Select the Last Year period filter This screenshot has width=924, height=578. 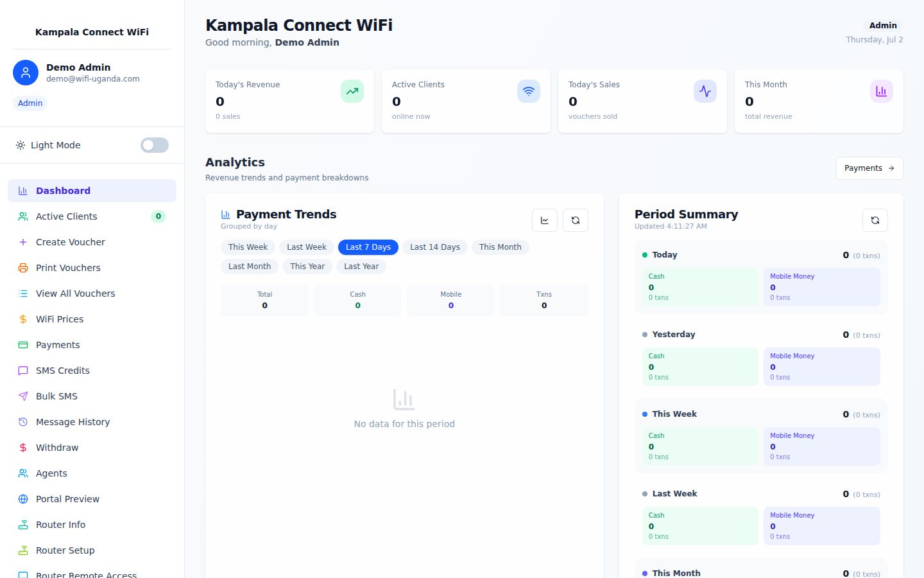(361, 267)
